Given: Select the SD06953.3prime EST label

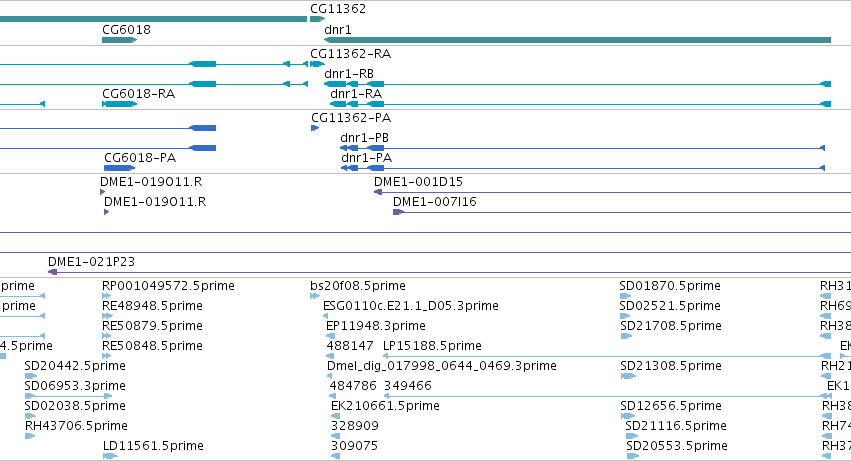Looking at the screenshot, I should pyautogui.click(x=75, y=386).
